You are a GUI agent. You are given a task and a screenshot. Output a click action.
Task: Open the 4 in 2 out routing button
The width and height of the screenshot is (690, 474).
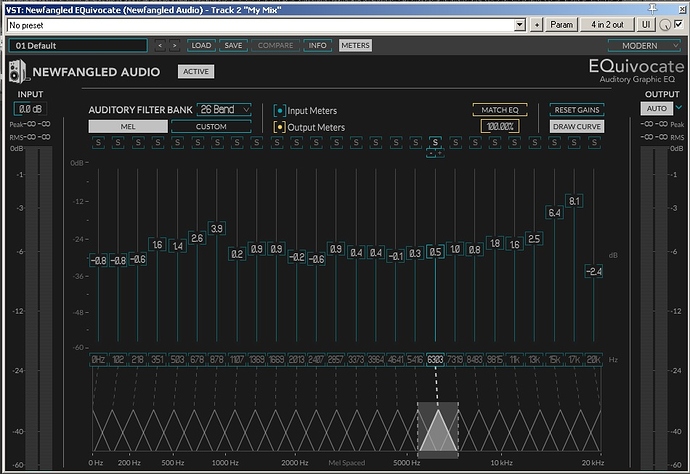tap(607, 25)
